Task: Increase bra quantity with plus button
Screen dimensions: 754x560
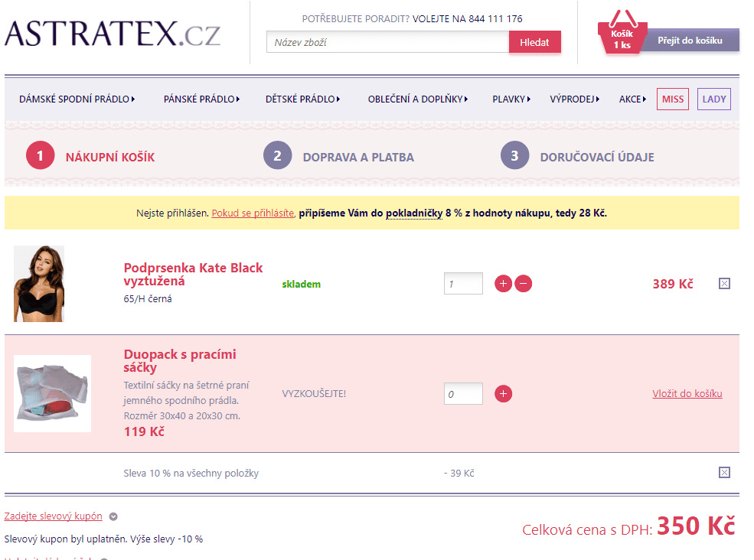Action: coord(503,284)
